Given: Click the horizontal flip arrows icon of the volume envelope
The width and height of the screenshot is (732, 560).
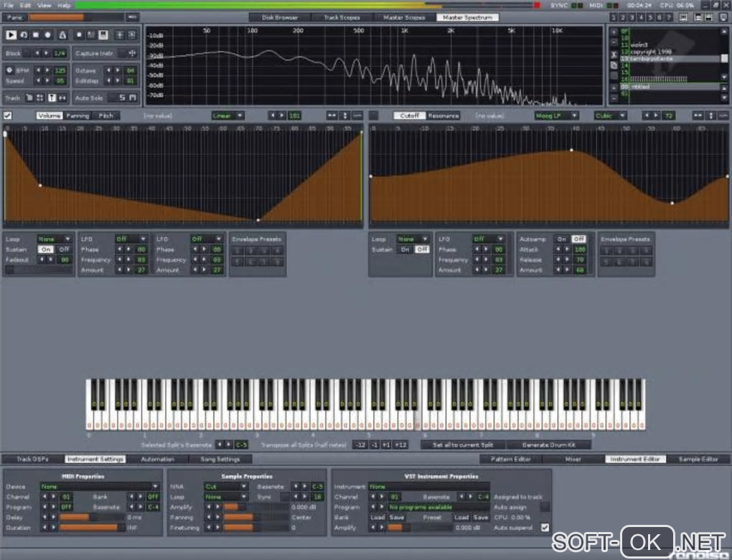Looking at the screenshot, I should click(x=332, y=115).
